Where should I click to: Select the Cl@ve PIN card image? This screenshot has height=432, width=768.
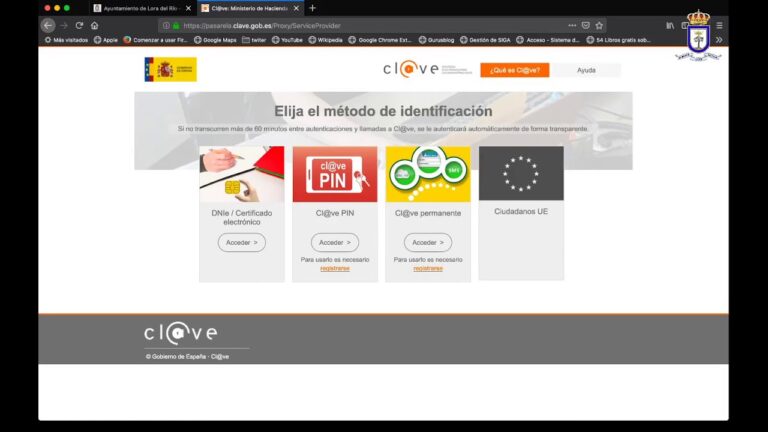tap(335, 174)
